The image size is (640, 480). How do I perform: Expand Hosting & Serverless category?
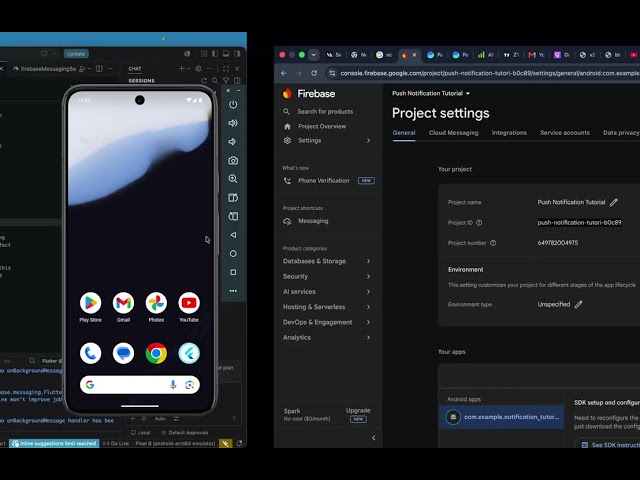click(327, 307)
